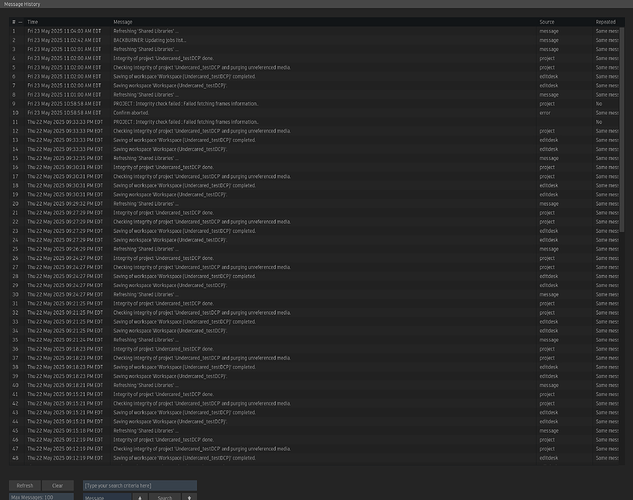Viewport: 633px width, 500px height.
Task: Click the 'Same mes' repeated cell in row 25
Action: coord(607,249)
